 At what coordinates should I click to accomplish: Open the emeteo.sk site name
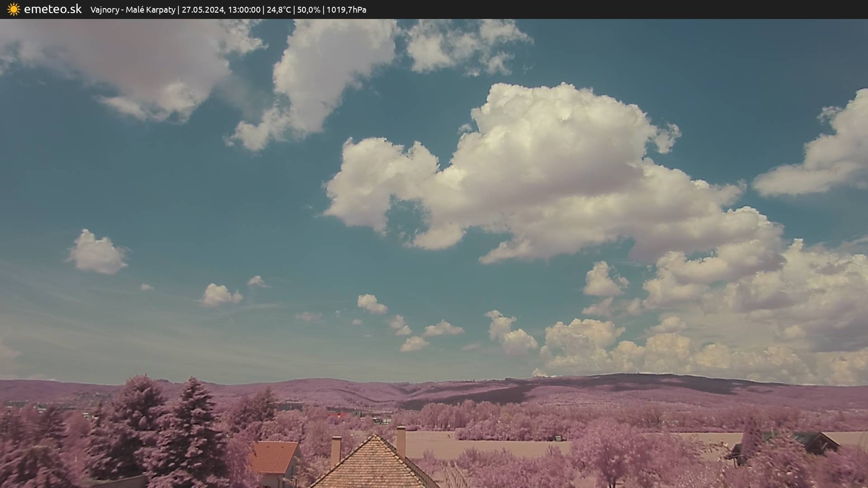[52, 9]
